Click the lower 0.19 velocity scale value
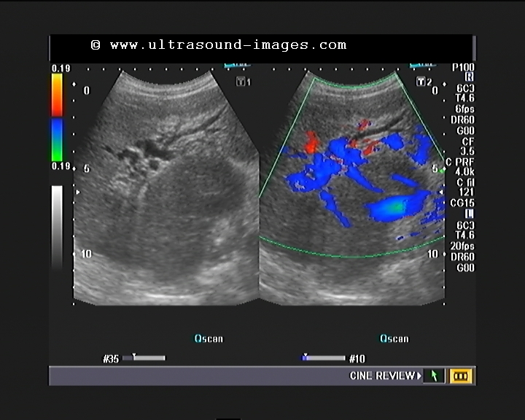Image resolution: width=525 pixels, height=420 pixels. (61, 166)
